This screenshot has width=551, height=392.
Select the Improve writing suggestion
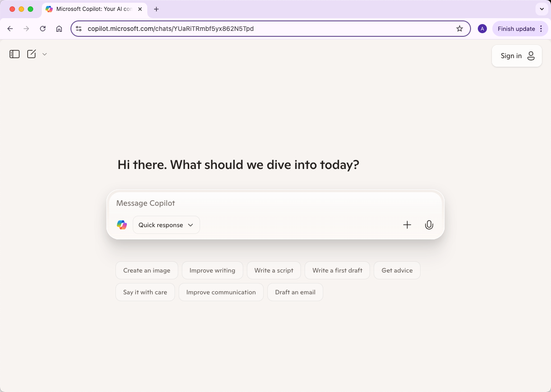click(x=212, y=270)
